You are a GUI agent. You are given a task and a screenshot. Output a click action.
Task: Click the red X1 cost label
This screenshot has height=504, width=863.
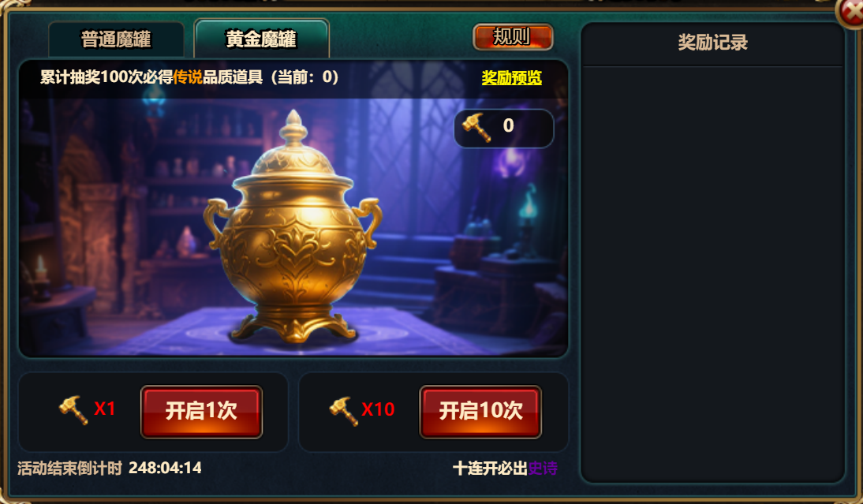[x=105, y=409]
